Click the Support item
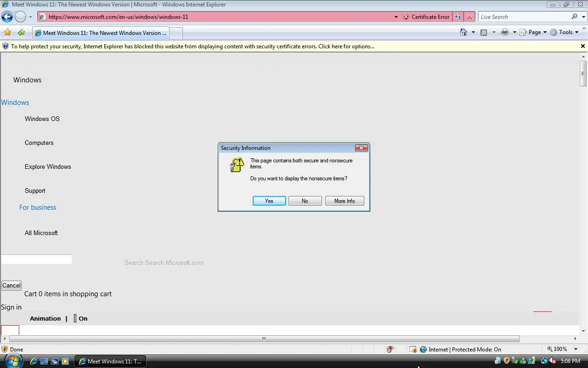 coord(35,190)
